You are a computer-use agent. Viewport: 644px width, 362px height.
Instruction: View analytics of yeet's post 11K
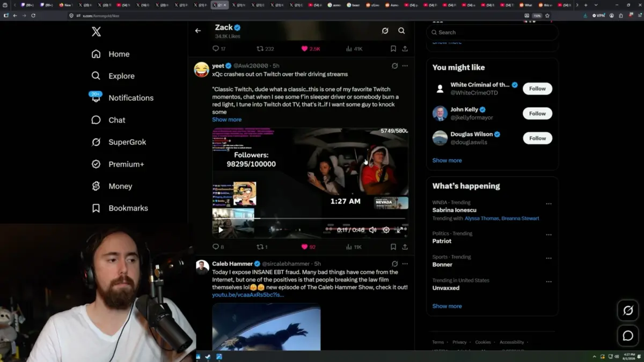pos(354,247)
